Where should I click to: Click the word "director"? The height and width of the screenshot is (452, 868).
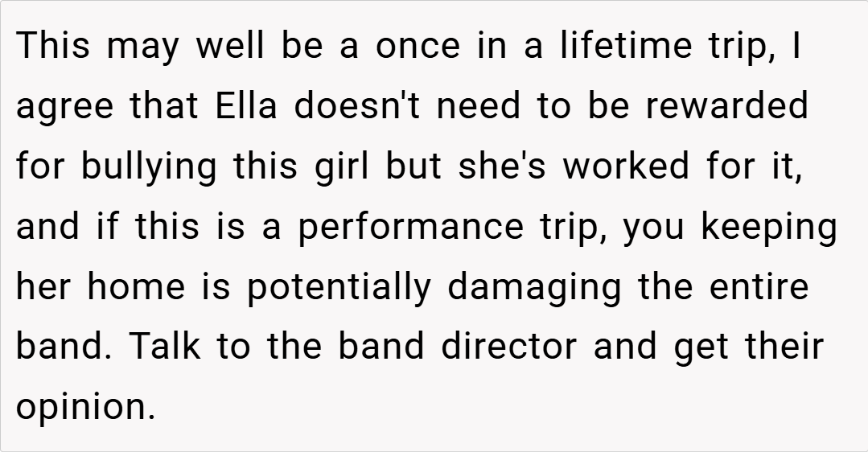(509, 347)
